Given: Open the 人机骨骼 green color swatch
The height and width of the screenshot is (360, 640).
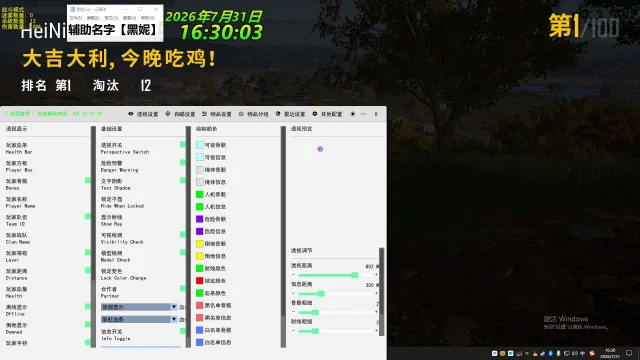Looking at the screenshot, I should [x=200, y=194].
